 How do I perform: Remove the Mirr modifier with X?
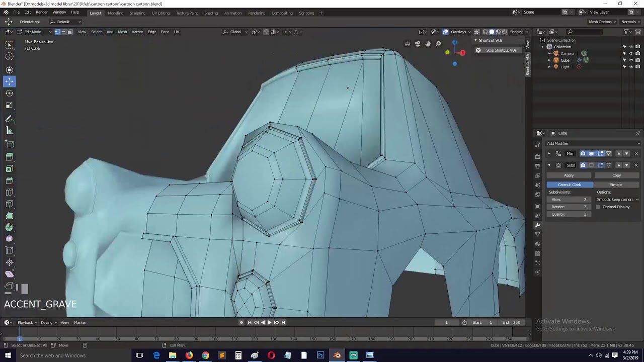click(x=636, y=153)
